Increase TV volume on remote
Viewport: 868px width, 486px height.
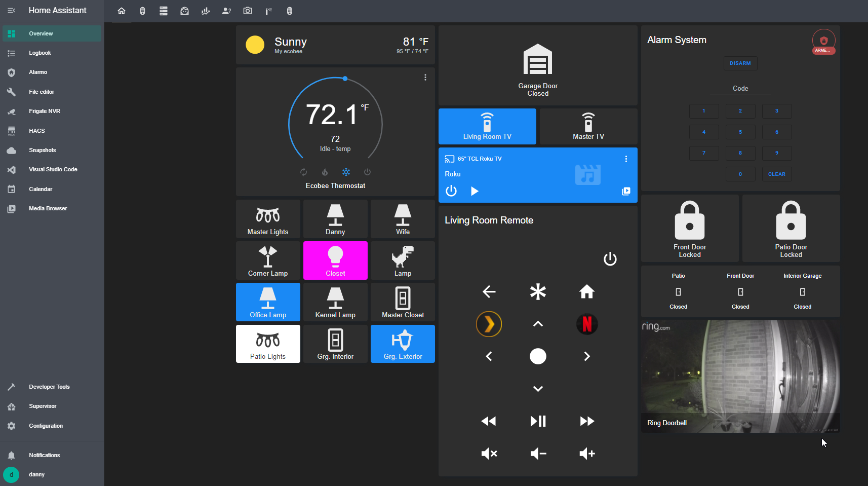point(587,454)
